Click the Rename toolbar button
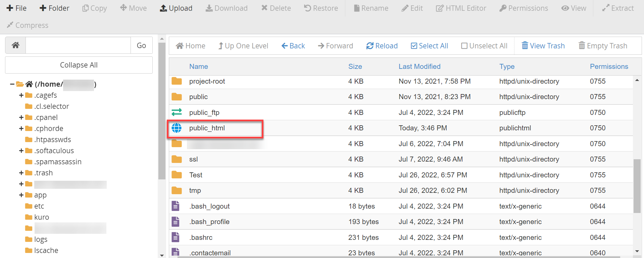 point(371,8)
